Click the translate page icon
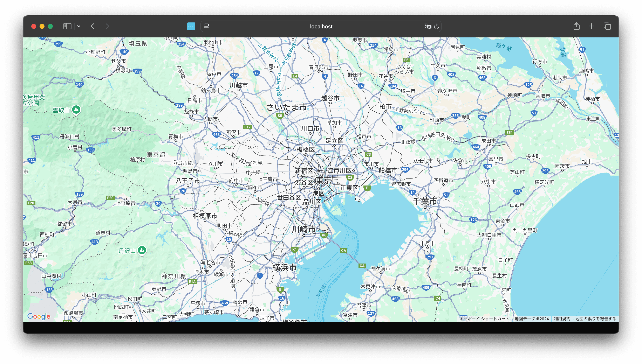Screen dimensions: 642x364 click(427, 26)
